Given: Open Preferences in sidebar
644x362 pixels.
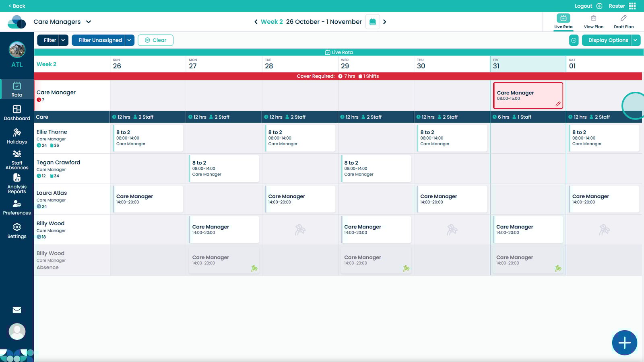Looking at the screenshot, I should click(x=17, y=207).
